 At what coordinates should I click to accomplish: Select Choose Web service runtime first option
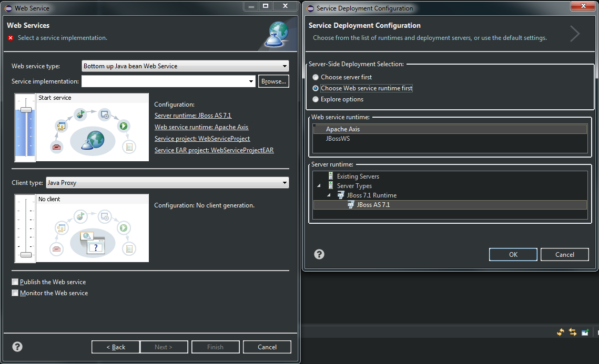(316, 88)
